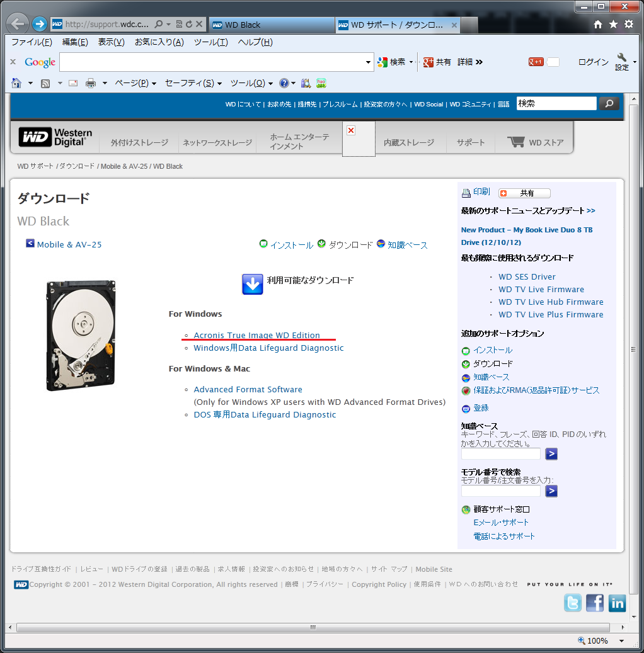The width and height of the screenshot is (644, 653).
Task: Open the command bar ツール(O) dropdown
Action: click(x=252, y=83)
